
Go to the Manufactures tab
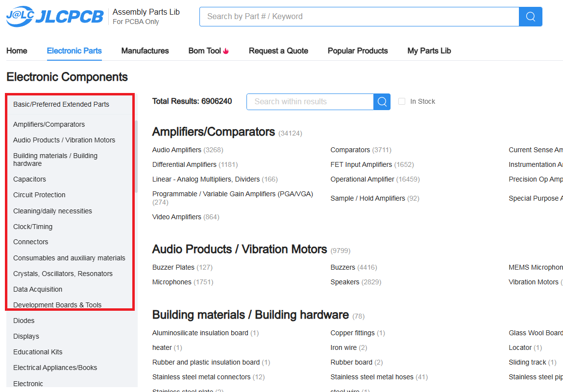pos(145,51)
